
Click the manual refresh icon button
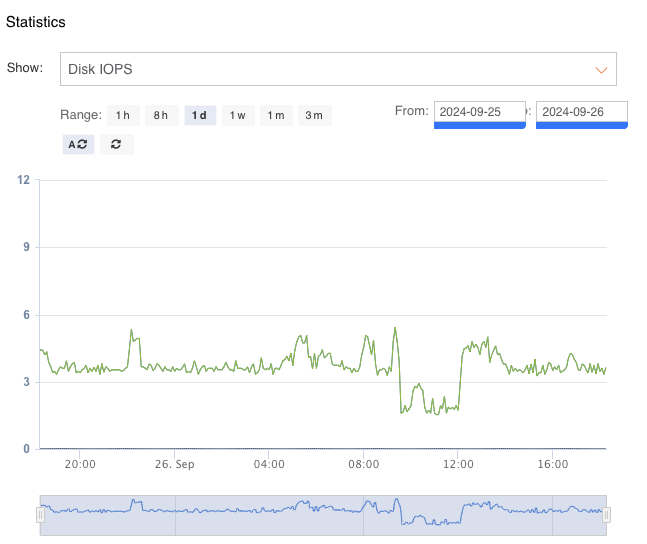click(x=116, y=144)
